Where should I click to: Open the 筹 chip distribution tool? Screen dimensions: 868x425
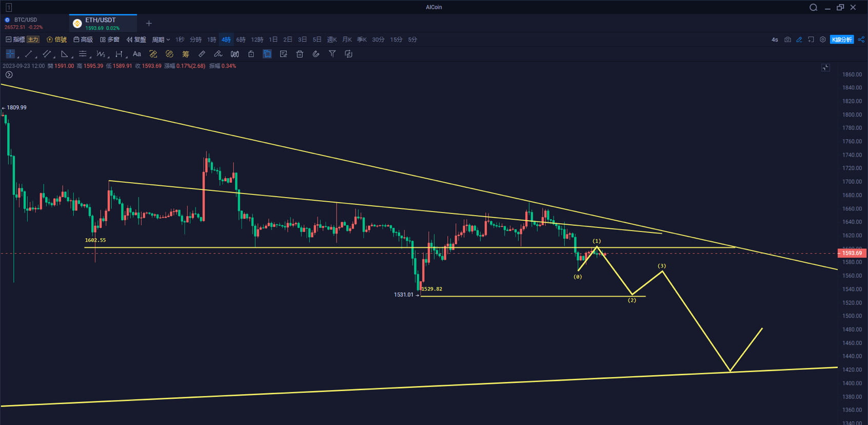pos(186,54)
